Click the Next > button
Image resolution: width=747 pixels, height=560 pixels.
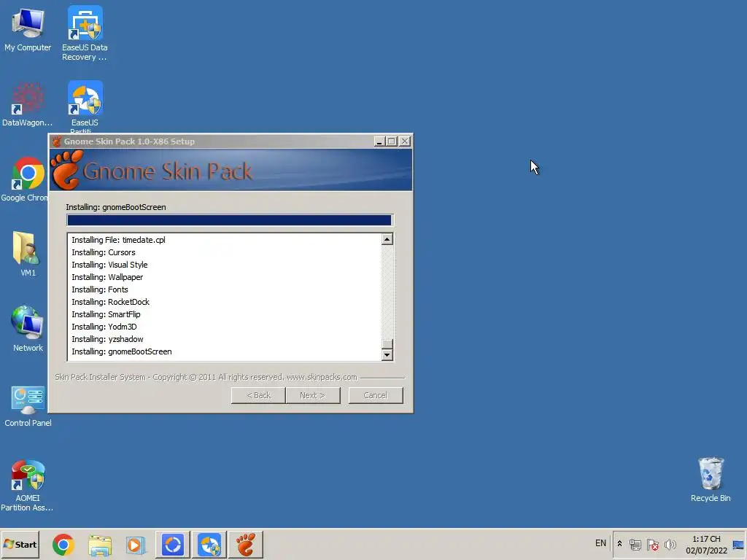(312, 395)
